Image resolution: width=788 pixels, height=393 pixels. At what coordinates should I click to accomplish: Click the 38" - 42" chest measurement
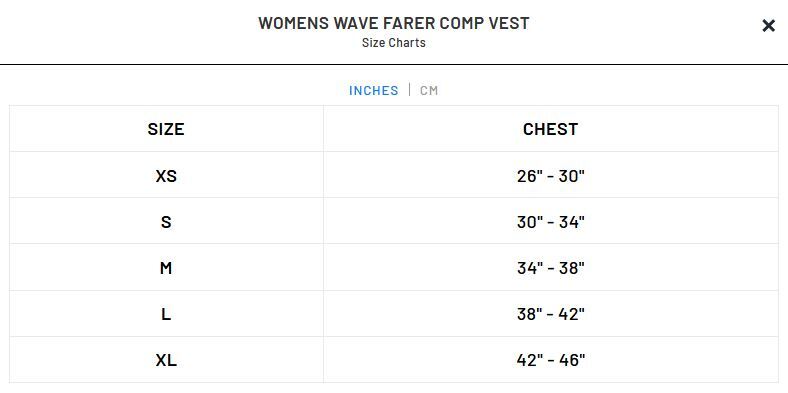click(551, 314)
